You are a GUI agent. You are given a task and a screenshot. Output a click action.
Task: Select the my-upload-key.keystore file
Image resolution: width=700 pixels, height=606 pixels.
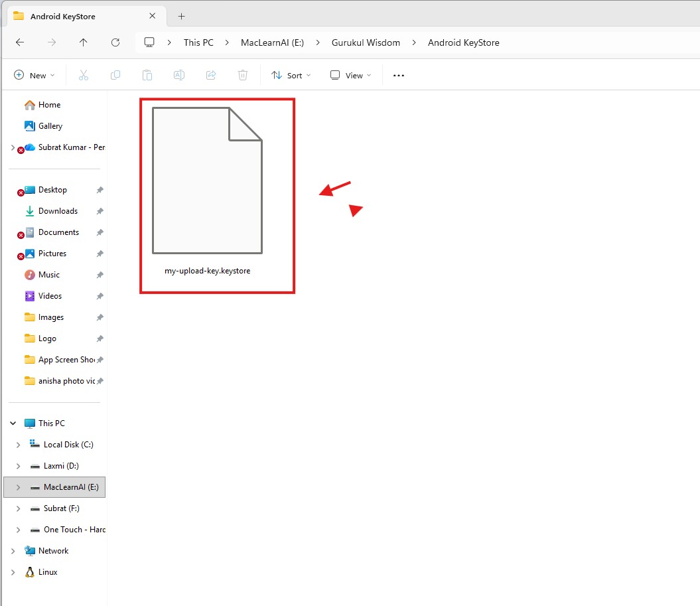208,192
